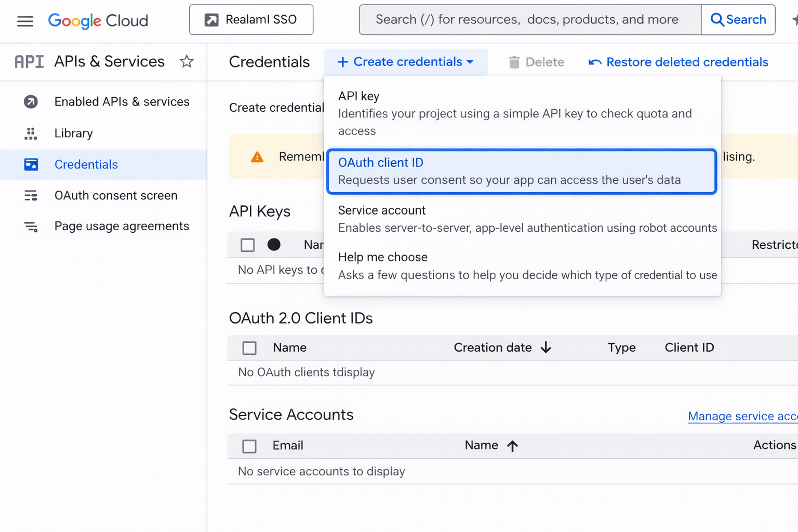
Task: Open the Manage service accounts link
Action: pyautogui.click(x=742, y=416)
